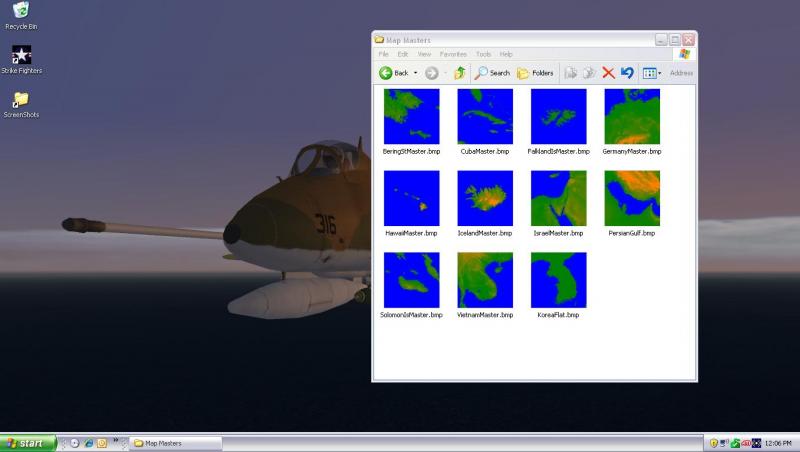Click the blue Undo arrow icon
800x452 pixels.
click(627, 73)
